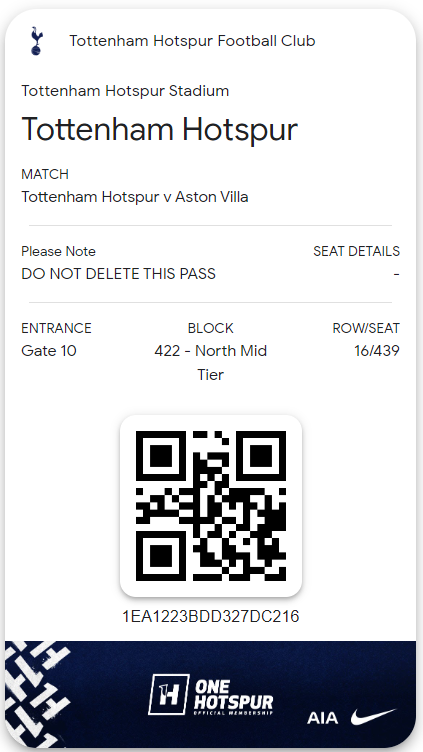Click the AIA sponsor logo

[x=323, y=718]
